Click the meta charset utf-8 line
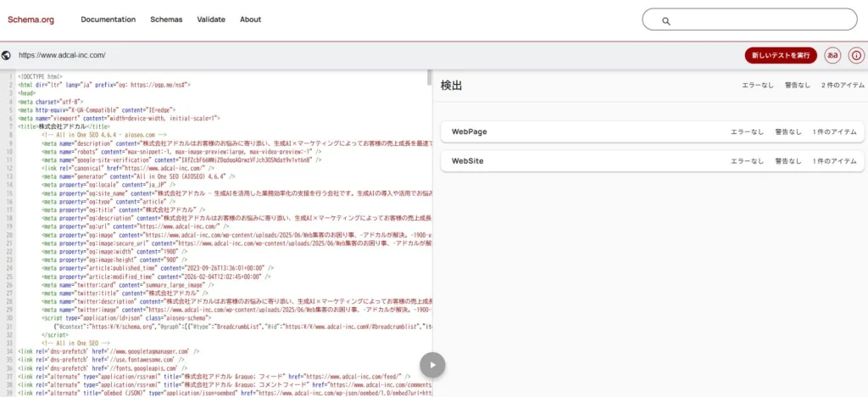Image resolution: width=868 pixels, height=397 pixels. point(51,102)
